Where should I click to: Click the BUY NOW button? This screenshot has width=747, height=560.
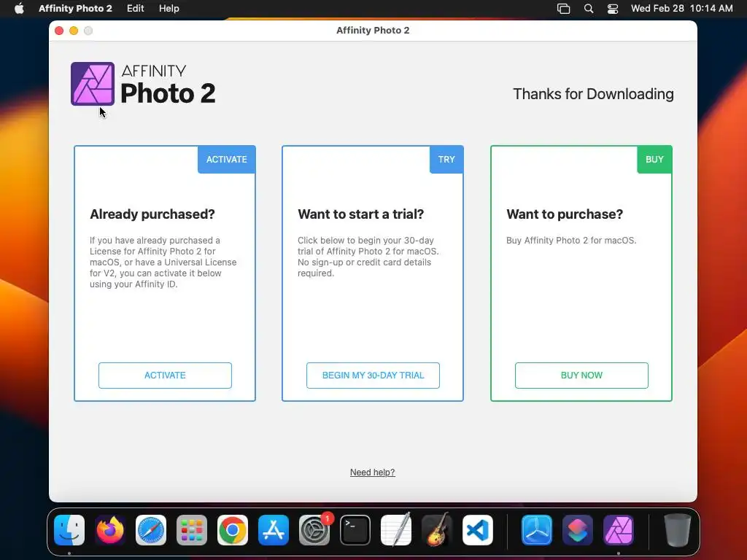pos(581,376)
